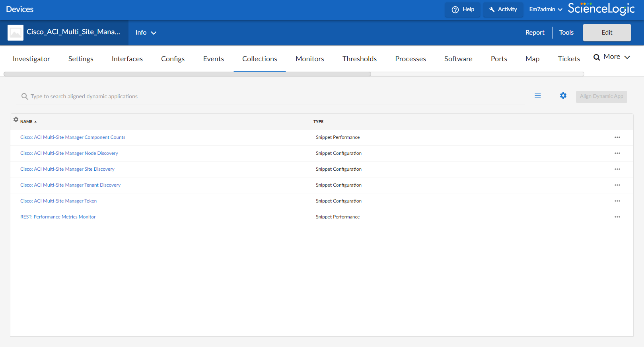
Task: Open Cisco: ACI Multi-Site Manager Token link
Action: [x=58, y=201]
